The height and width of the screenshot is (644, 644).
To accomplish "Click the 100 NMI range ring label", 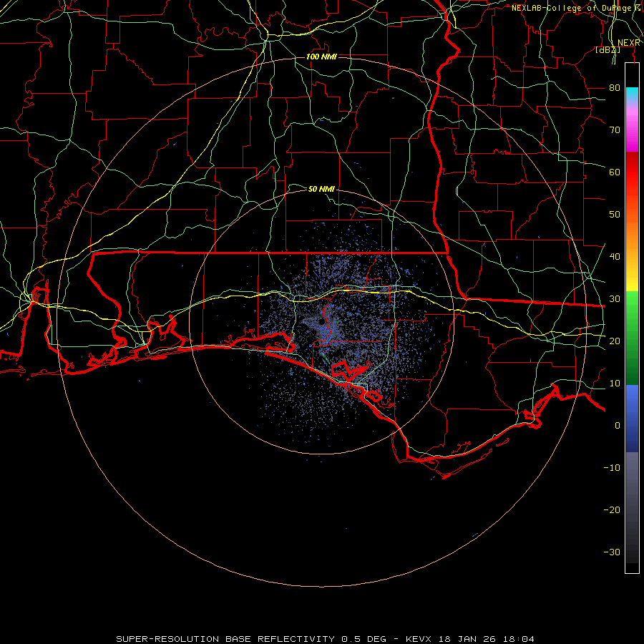I will tap(321, 57).
